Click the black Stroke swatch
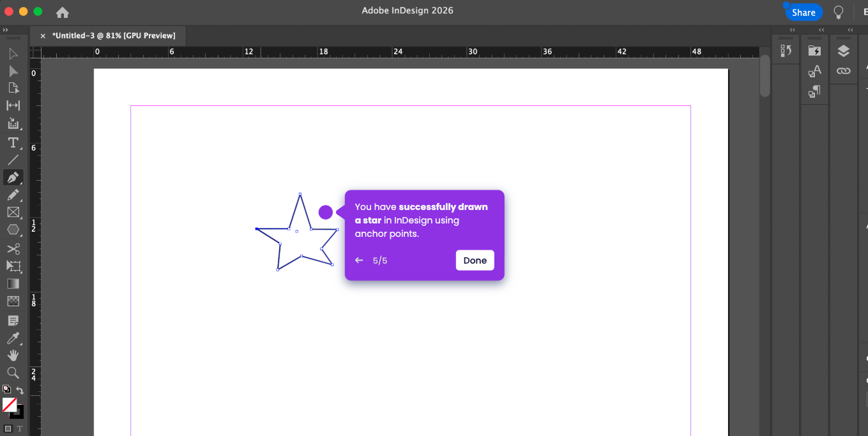 [19, 413]
